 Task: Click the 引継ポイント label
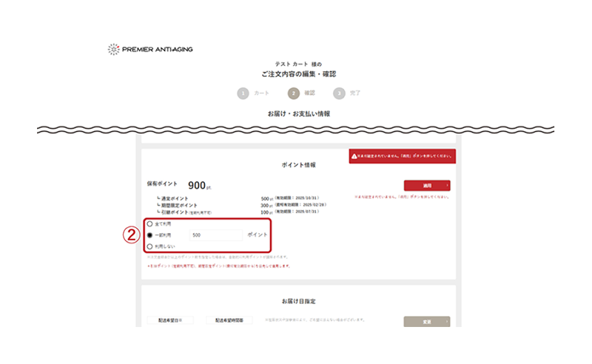click(175, 212)
